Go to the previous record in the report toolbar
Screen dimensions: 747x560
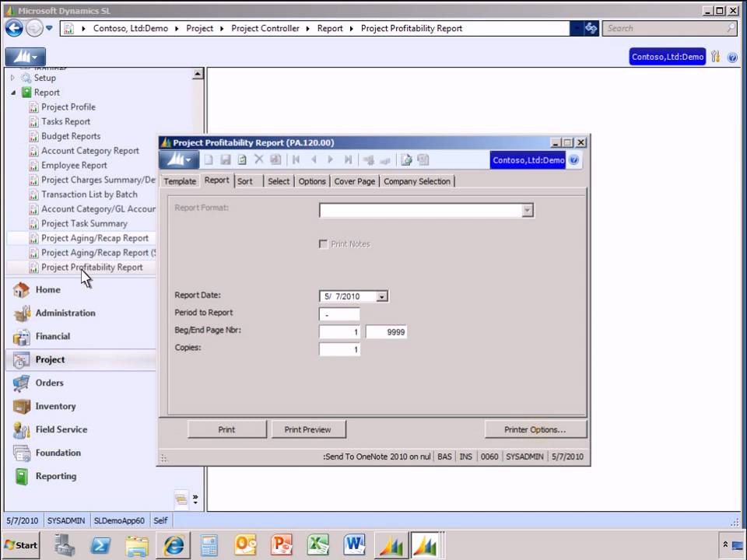[314, 160]
